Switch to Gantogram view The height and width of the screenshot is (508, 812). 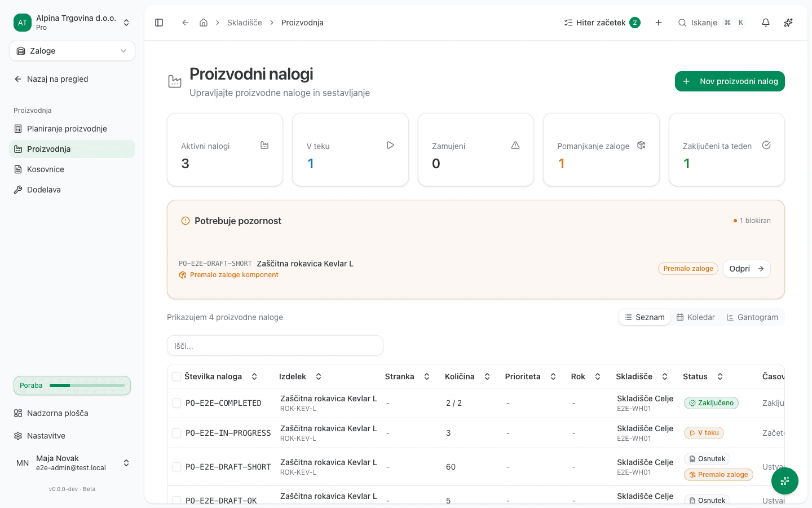pos(752,317)
